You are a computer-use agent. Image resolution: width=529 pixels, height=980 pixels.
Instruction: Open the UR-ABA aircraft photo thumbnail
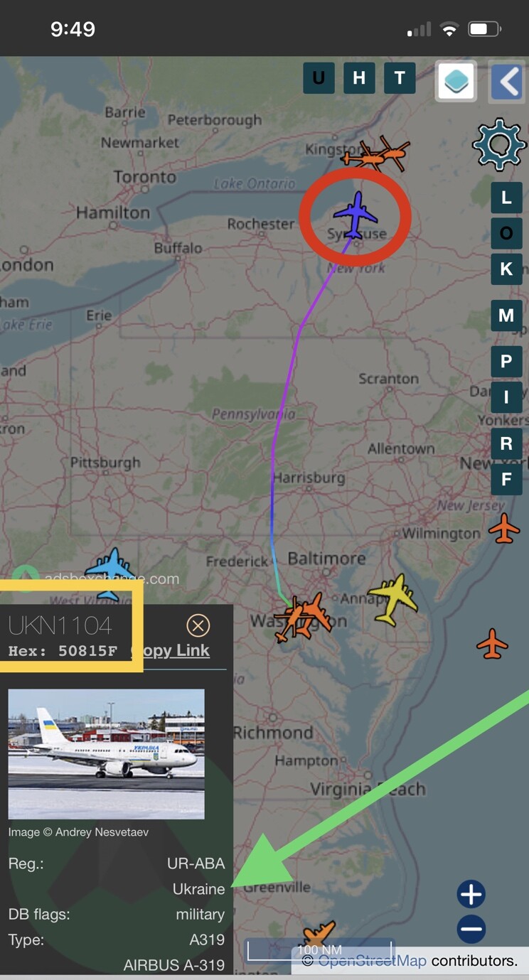pyautogui.click(x=106, y=754)
